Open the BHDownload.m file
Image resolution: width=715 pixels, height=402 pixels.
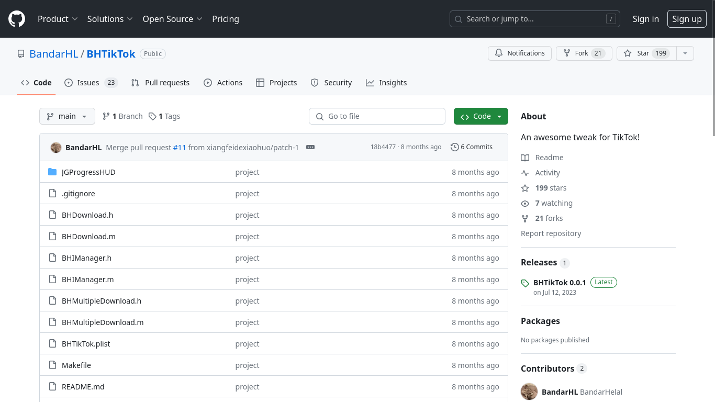pyautogui.click(x=88, y=236)
